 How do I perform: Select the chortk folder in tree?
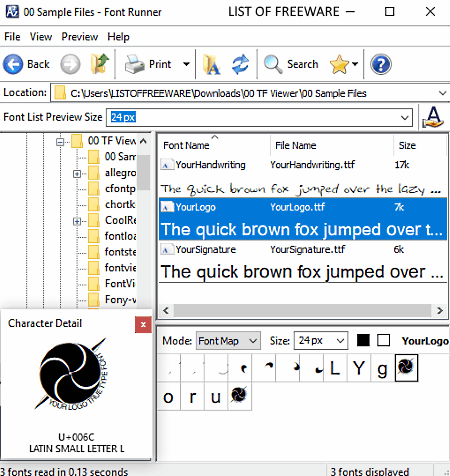tap(113, 204)
